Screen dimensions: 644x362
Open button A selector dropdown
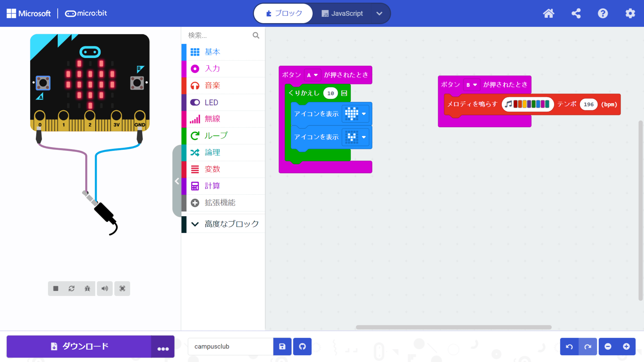click(x=312, y=75)
